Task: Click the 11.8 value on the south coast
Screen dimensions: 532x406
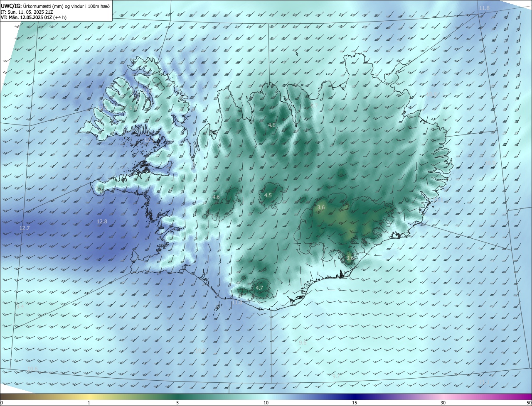Action: 237,302
